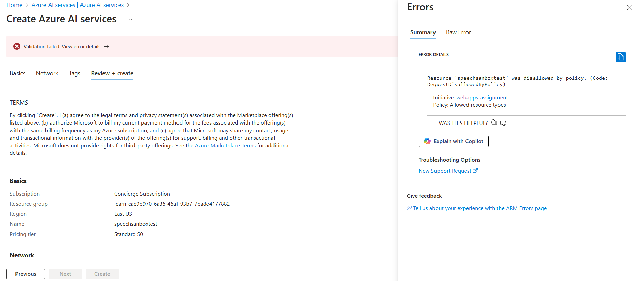The image size is (644, 281).
Task: Click the 'WAS THIS HELPFUL?' label
Action: click(463, 123)
